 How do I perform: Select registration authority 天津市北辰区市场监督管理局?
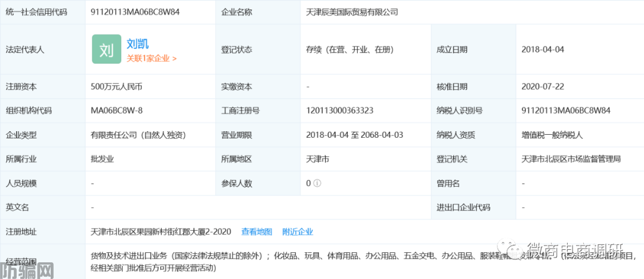click(x=571, y=159)
